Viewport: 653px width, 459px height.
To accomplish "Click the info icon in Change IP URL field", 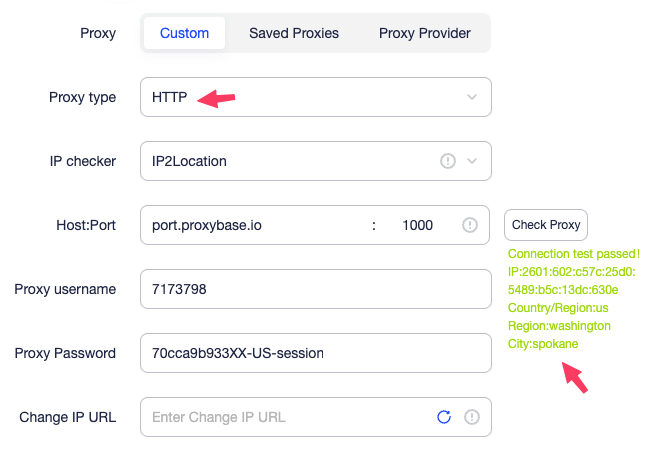I will [472, 417].
